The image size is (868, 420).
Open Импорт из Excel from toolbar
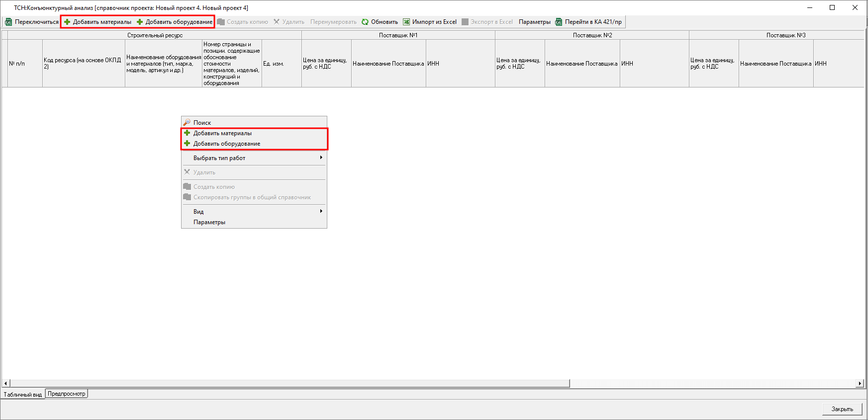coord(430,22)
